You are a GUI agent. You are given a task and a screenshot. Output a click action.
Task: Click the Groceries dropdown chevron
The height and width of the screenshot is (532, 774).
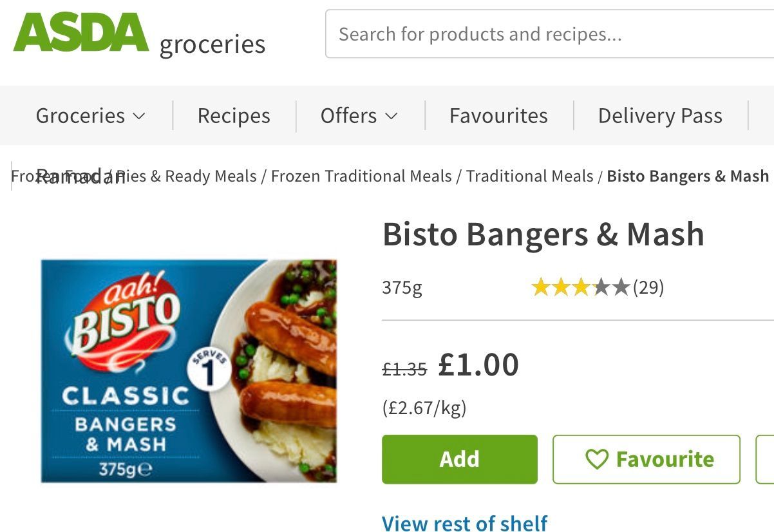pyautogui.click(x=139, y=116)
